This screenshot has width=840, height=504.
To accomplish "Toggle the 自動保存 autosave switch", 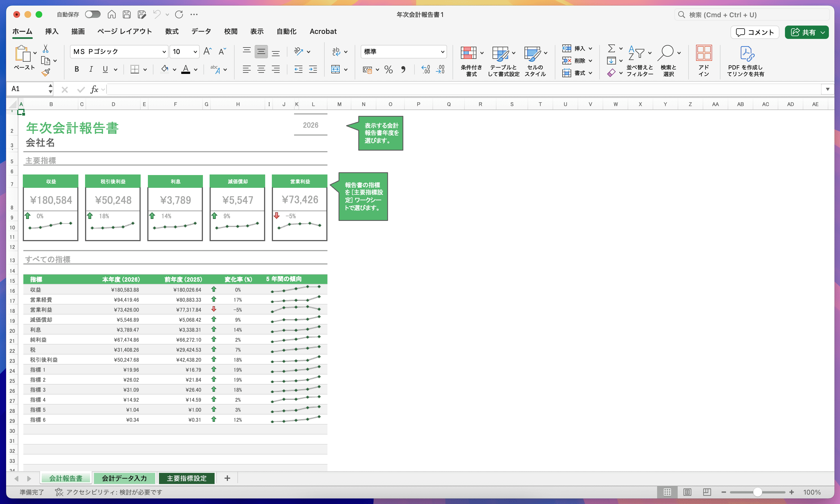I will click(x=93, y=14).
